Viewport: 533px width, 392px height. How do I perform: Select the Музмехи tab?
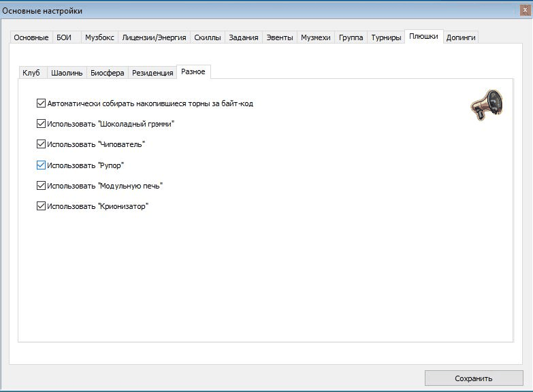315,37
